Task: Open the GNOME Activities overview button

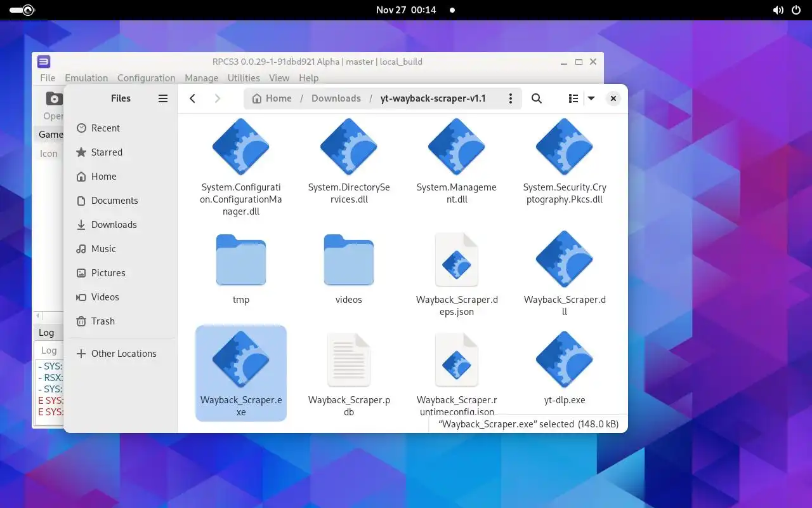Action: (22, 10)
